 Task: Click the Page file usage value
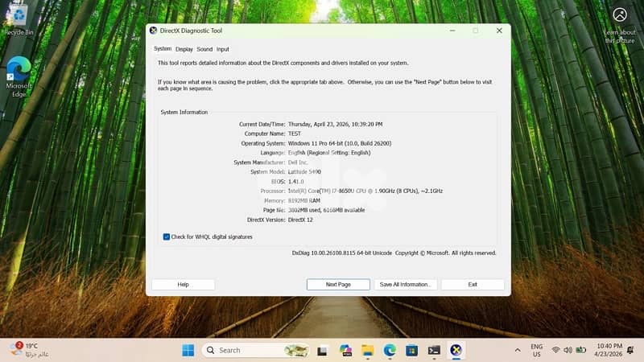(x=327, y=210)
